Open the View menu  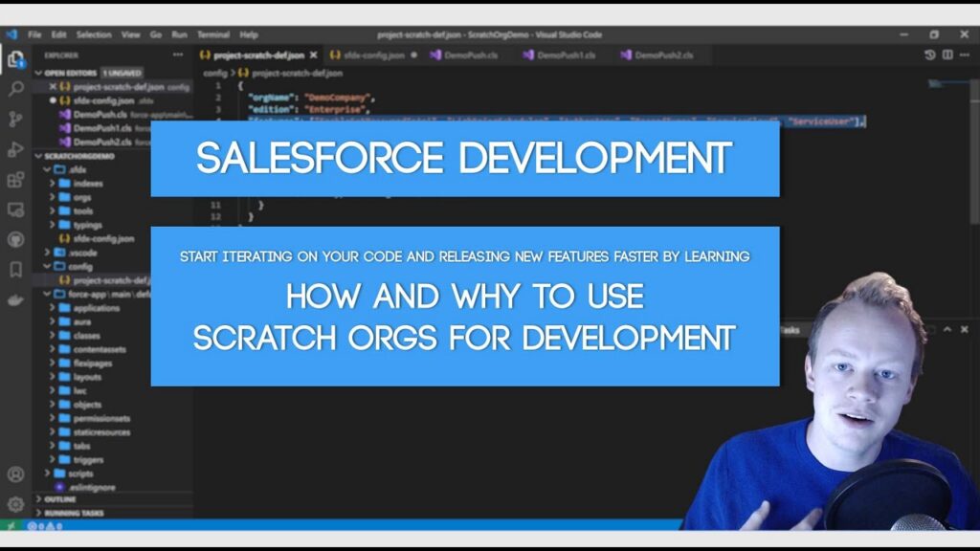coord(130,35)
